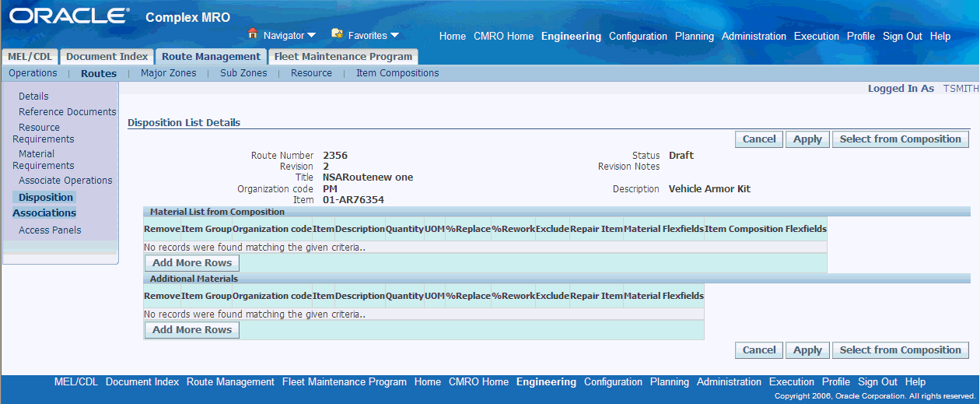Click Home in the top navigation

(453, 37)
